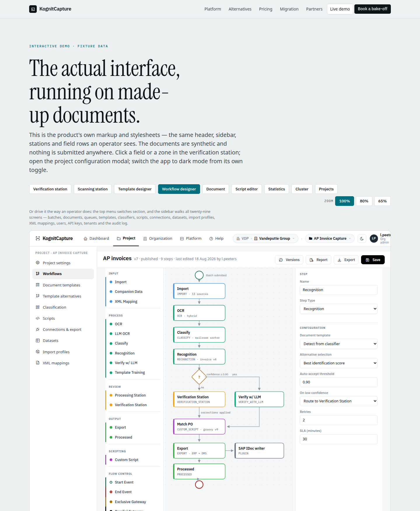
Task: Click the XML mappings file icon
Action: tap(38, 363)
